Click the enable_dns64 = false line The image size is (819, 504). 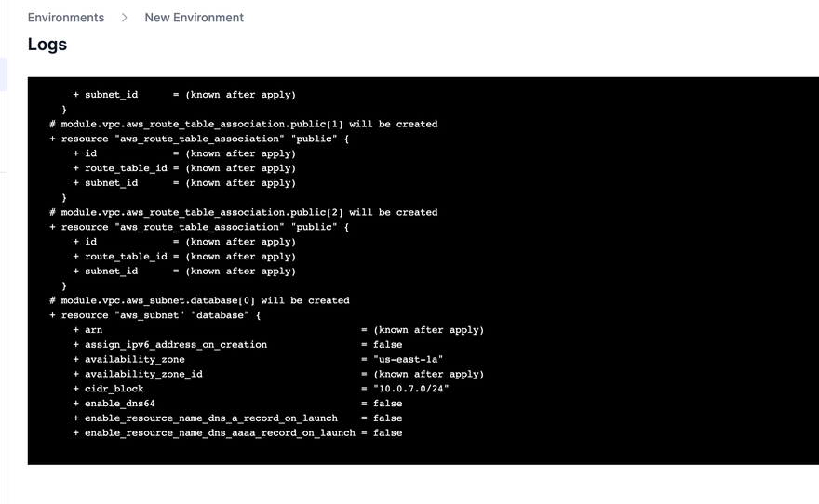237,404
